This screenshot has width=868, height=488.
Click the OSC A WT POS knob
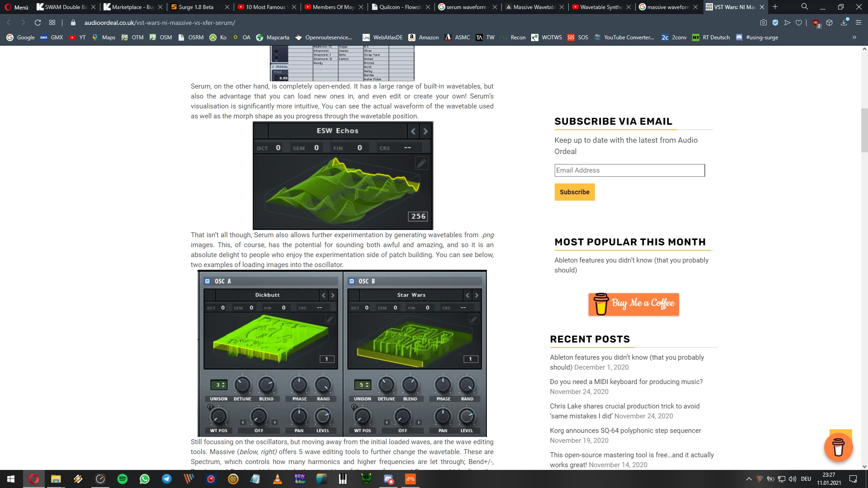(219, 416)
